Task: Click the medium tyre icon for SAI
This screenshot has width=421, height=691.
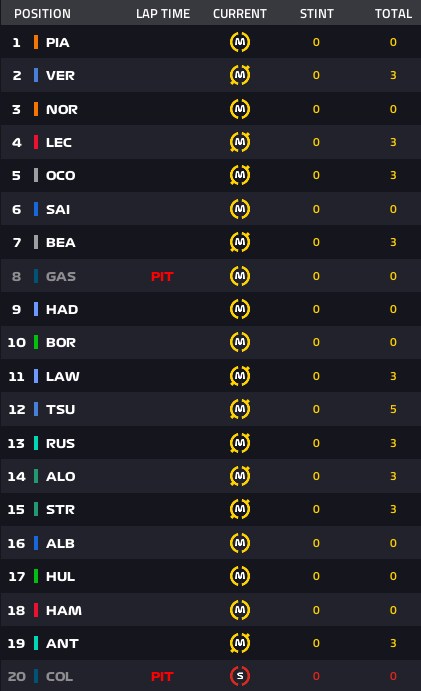Action: point(240,209)
